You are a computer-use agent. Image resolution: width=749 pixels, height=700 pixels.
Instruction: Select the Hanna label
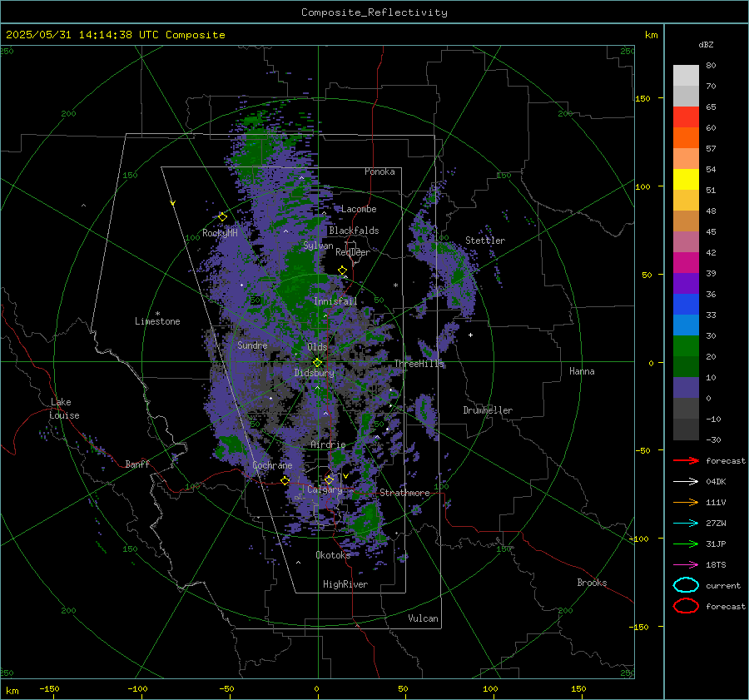[582, 371]
